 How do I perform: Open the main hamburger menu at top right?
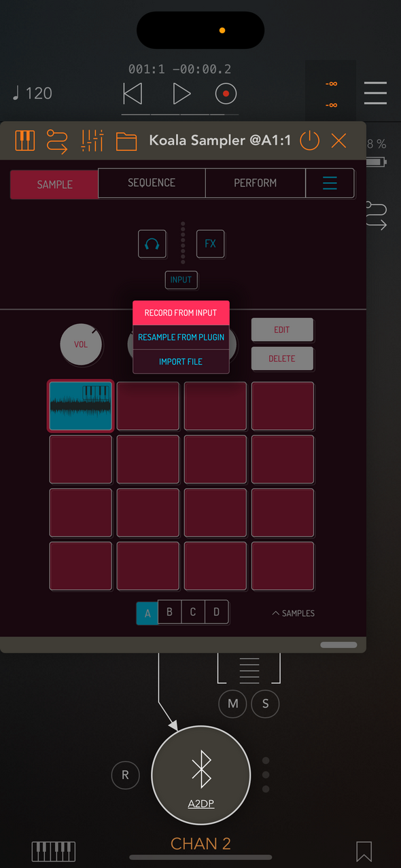coord(375,93)
